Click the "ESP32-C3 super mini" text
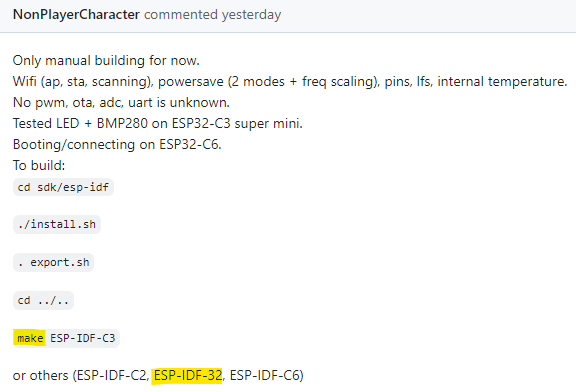The height and width of the screenshot is (392, 576). [x=236, y=123]
